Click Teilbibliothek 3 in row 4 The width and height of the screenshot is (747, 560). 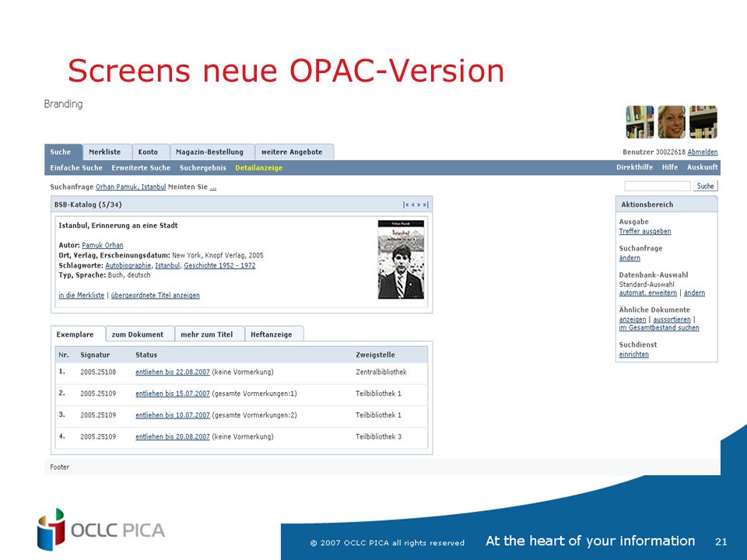[x=378, y=436]
